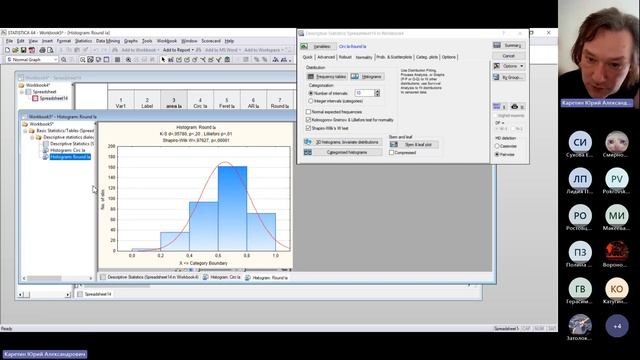This screenshot has height=360, width=640.
Task: Collapse the Spreadsheet node in Workbook4 tree
Action: coord(22,92)
